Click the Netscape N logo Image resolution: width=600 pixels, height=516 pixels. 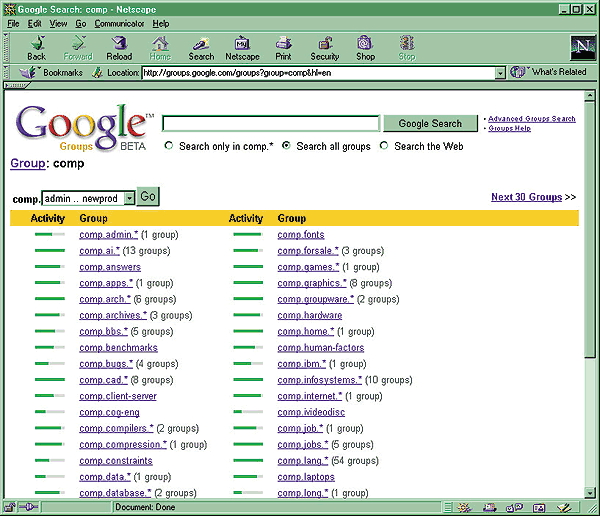coord(582,47)
